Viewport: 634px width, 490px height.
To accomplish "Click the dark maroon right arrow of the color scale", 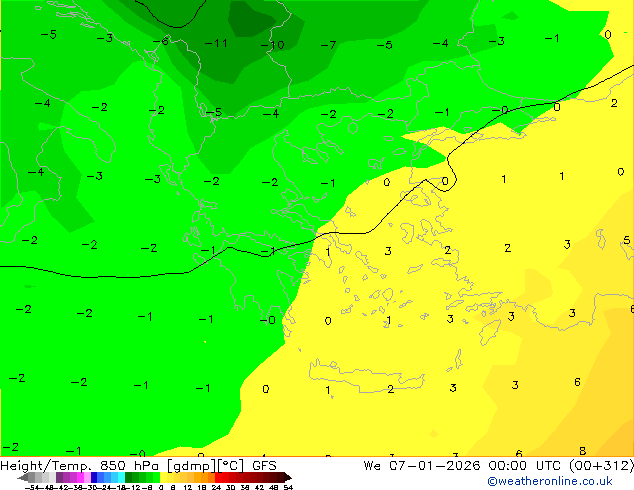I will click(287, 477).
